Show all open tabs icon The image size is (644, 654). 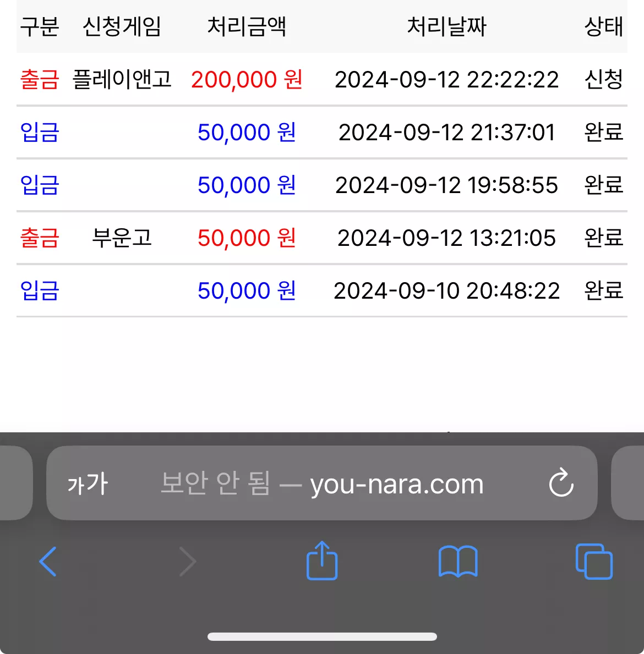click(594, 562)
